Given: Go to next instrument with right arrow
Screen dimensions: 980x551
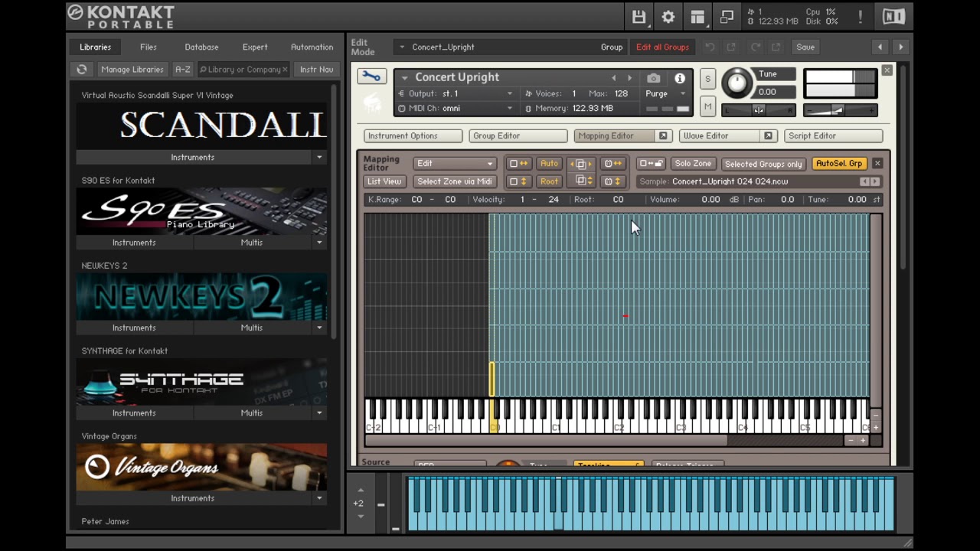Looking at the screenshot, I should click(x=629, y=78).
